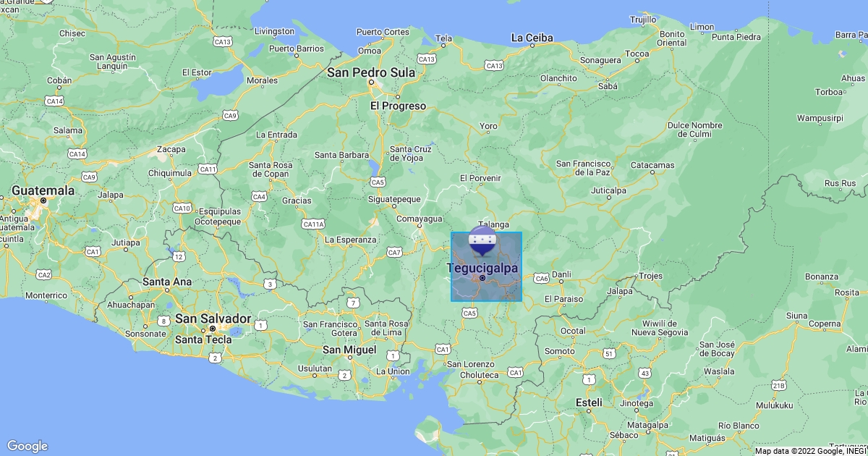Click the CA5 road shield near Siguatepeque
This screenshot has height=456, width=868.
click(377, 182)
